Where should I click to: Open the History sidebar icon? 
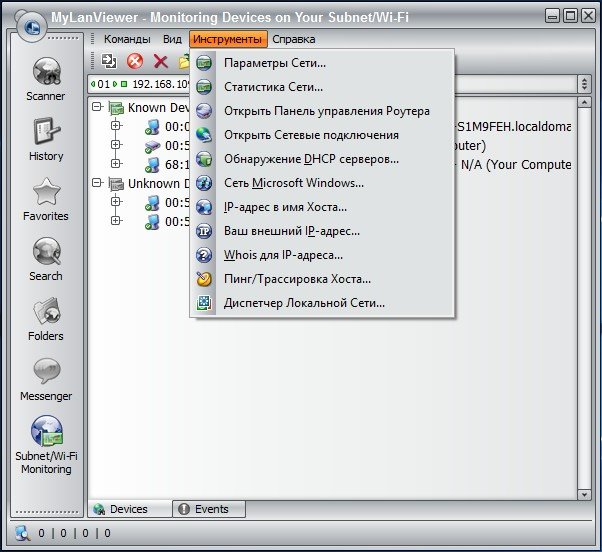point(46,131)
